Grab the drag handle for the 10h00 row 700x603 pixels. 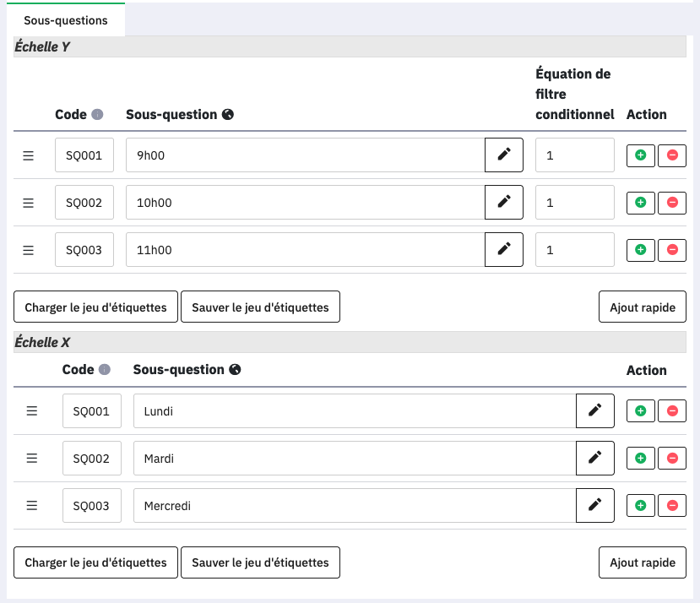[28, 203]
